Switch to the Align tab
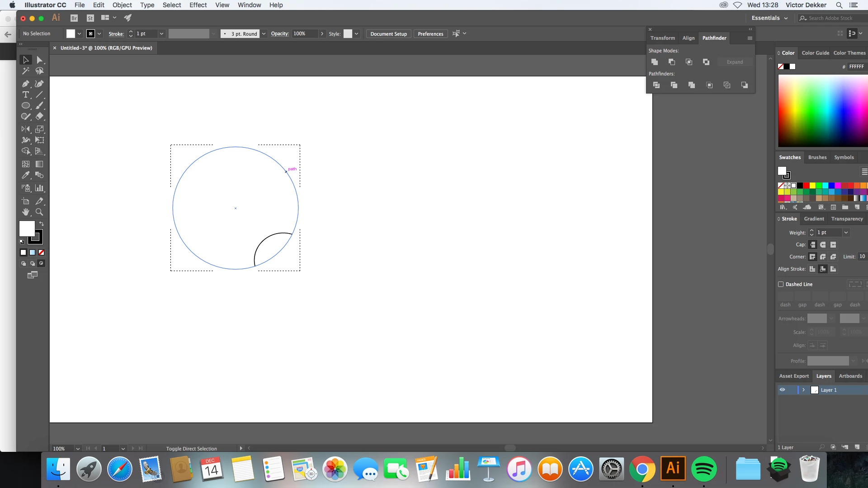This screenshot has height=488, width=868. (x=688, y=38)
